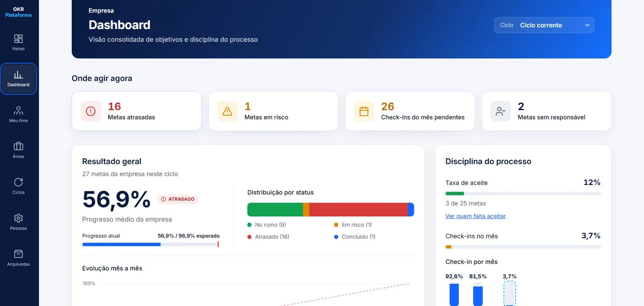Select the Em risco (1) legend entry
Screen dimensions: 644x306
[353, 225]
